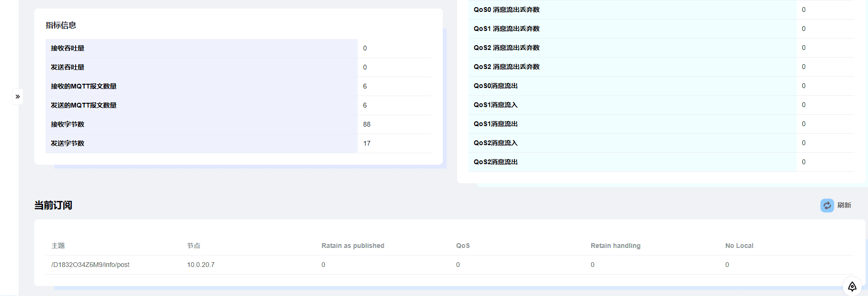This screenshot has height=296, width=868.
Task: Click the No Local column header
Action: (739, 246)
